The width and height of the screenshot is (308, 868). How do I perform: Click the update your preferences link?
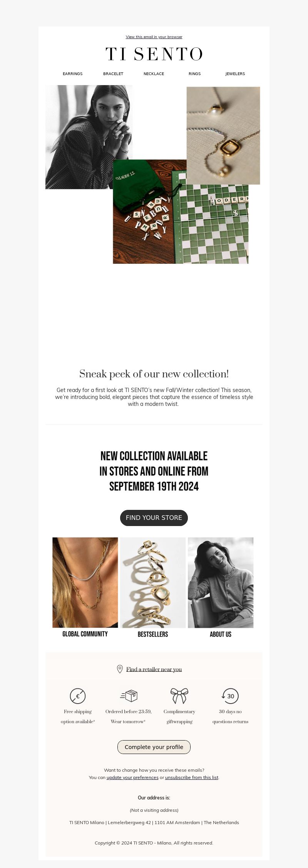coord(132,777)
